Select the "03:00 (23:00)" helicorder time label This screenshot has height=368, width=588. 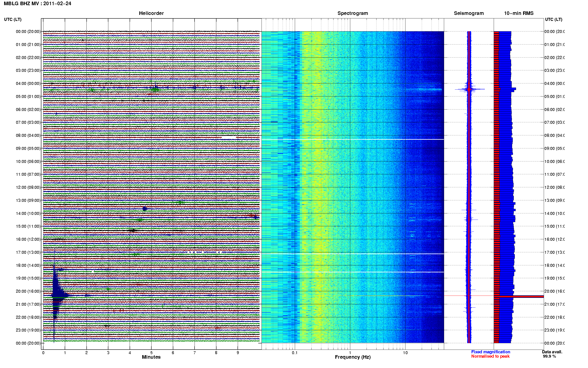pyautogui.click(x=28, y=71)
